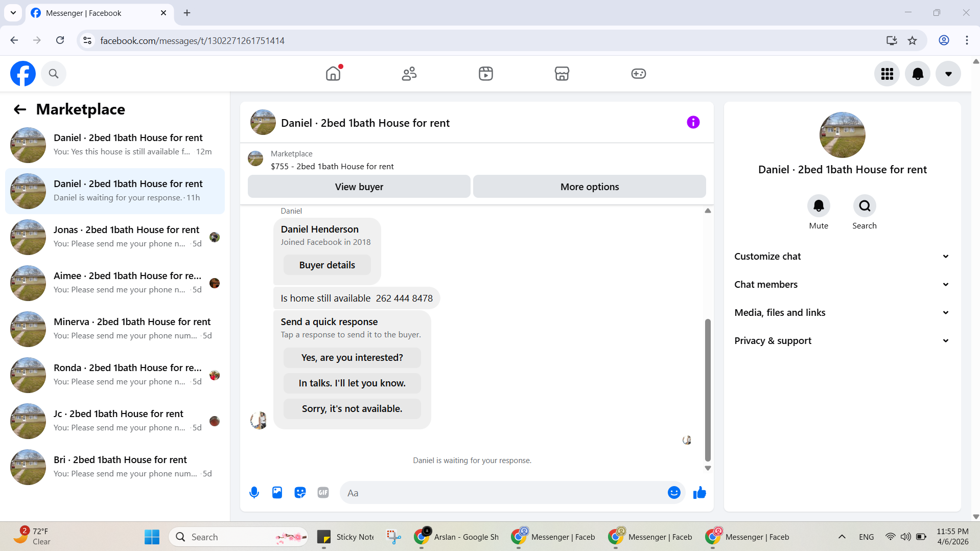980x551 pixels.
Task: Reload the page
Action: click(60, 40)
